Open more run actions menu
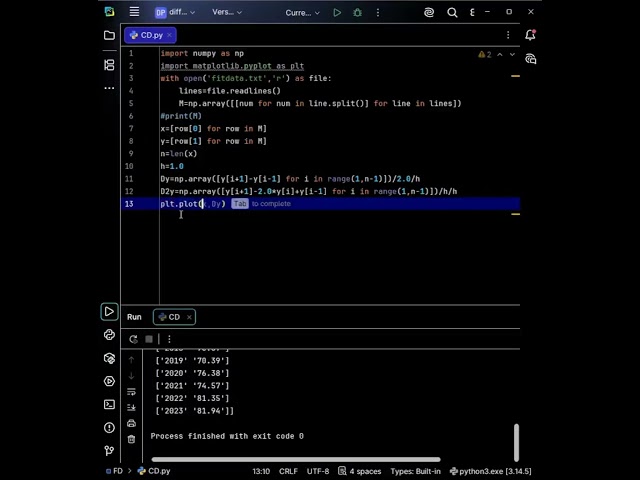Image resolution: width=640 pixels, height=480 pixels. point(378,13)
